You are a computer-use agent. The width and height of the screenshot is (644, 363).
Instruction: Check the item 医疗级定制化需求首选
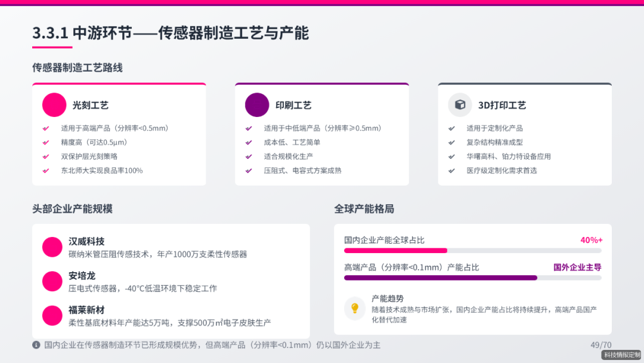pyautogui.click(x=451, y=170)
